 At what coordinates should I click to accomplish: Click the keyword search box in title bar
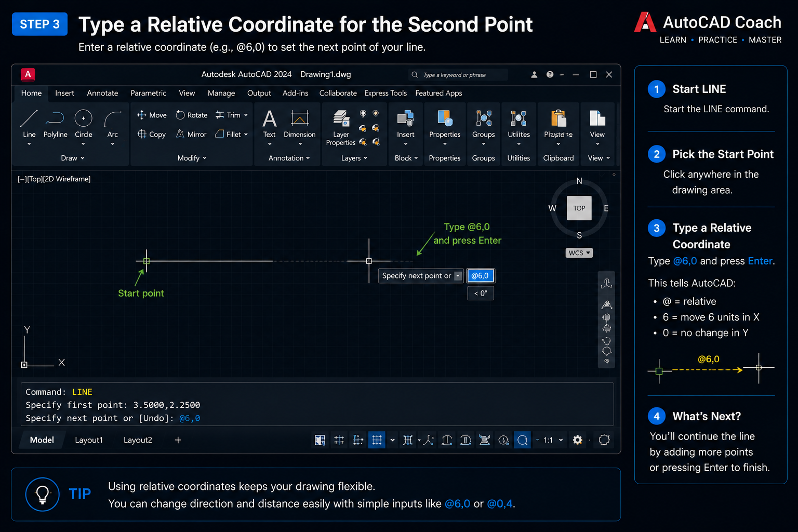tap(458, 75)
